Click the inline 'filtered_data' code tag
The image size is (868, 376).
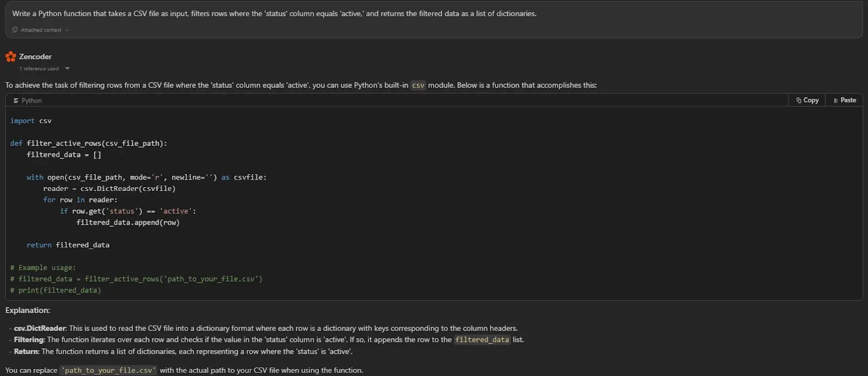tap(482, 340)
